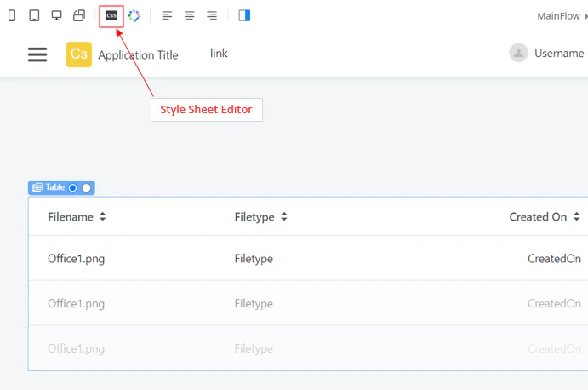The height and width of the screenshot is (390, 588).
Task: Align content left
Action: tap(167, 16)
